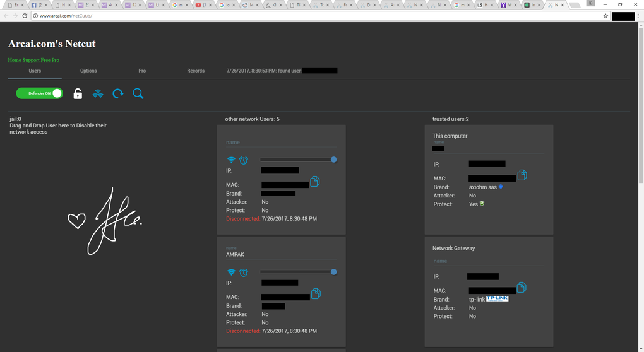Click the wifi icon on the AMPAK card
Image resolution: width=644 pixels, height=352 pixels.
pos(231,273)
